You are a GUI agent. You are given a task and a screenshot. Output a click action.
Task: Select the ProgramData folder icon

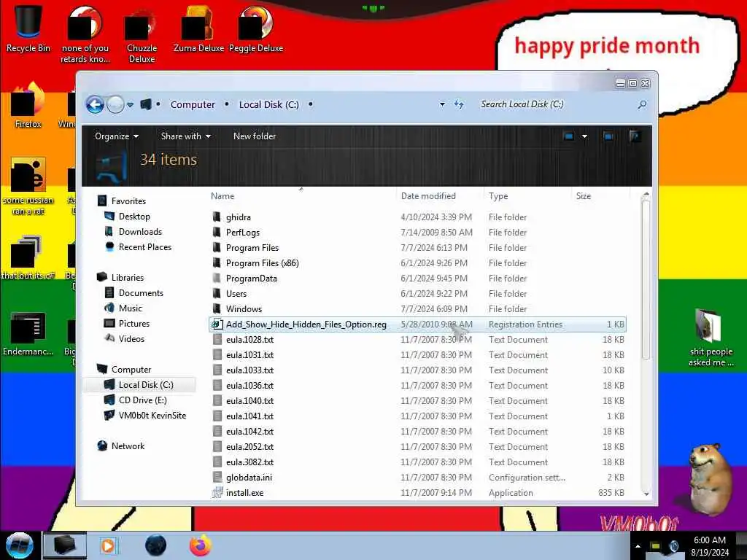click(217, 278)
